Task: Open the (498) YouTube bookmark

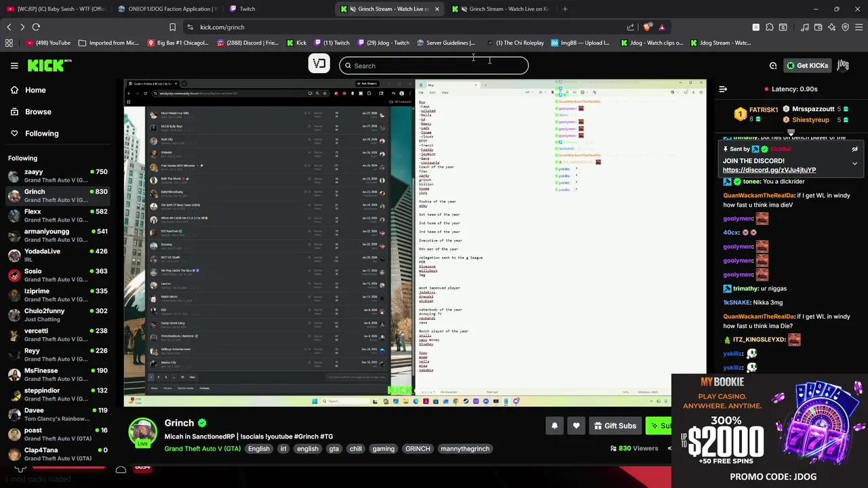Action: click(48, 43)
